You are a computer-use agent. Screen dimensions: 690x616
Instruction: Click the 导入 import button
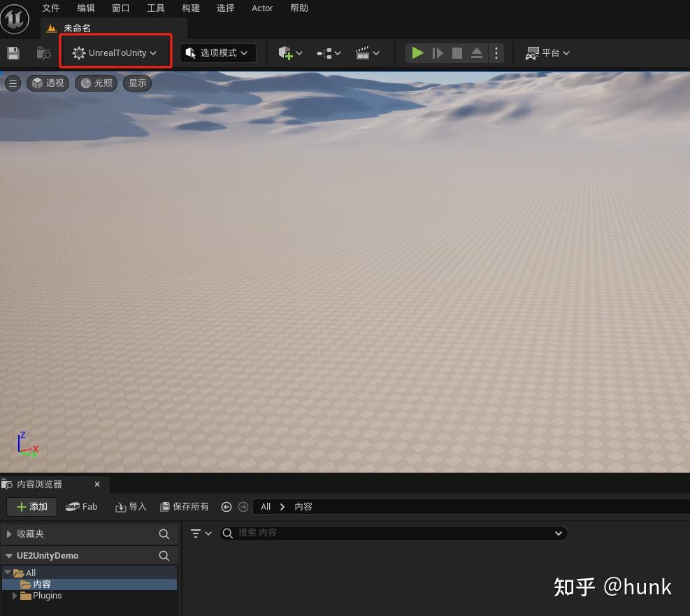click(x=130, y=506)
